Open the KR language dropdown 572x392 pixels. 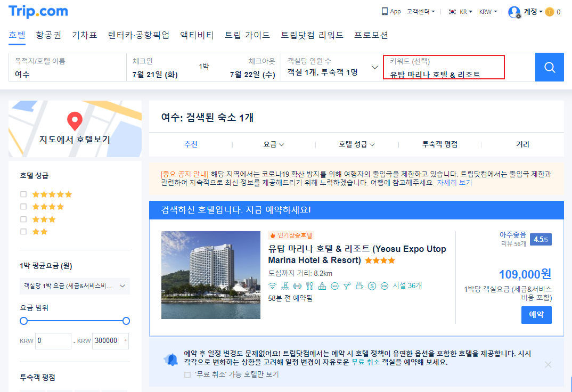pos(466,12)
